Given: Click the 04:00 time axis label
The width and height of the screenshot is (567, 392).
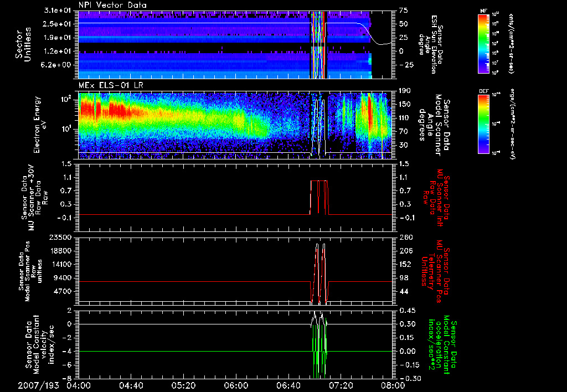Looking at the screenshot, I should (79, 385).
